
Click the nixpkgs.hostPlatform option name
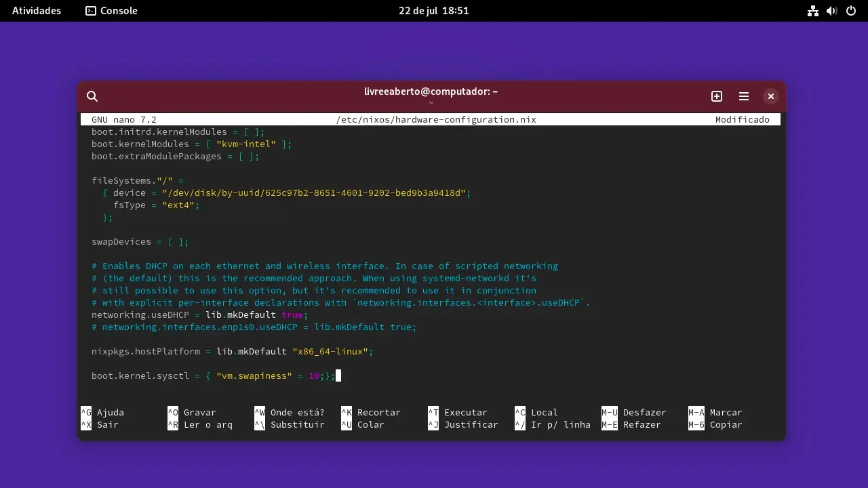[146, 351]
